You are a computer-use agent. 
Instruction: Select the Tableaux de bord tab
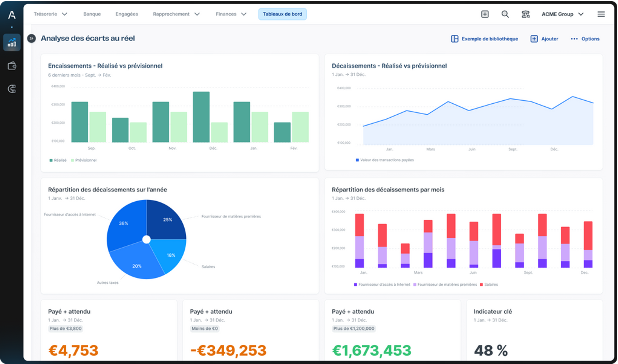(282, 14)
